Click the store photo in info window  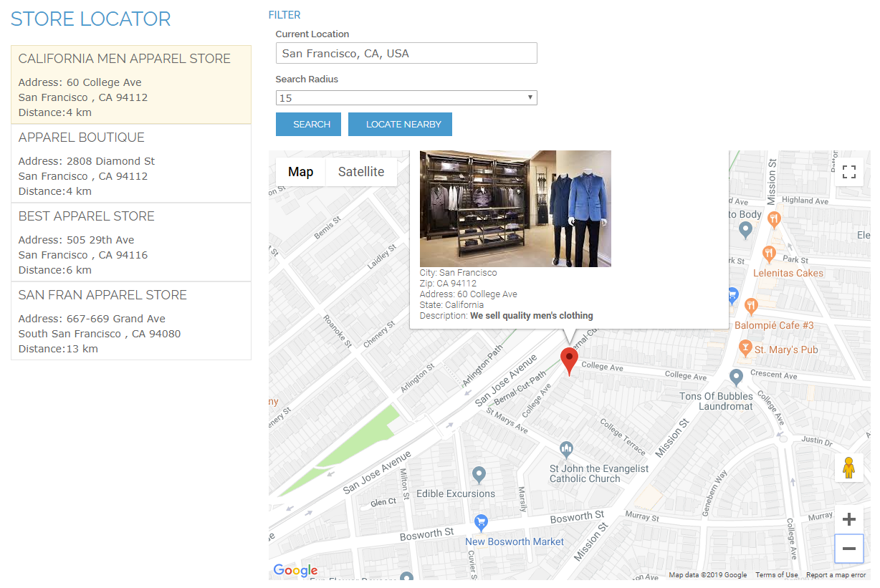click(x=515, y=208)
